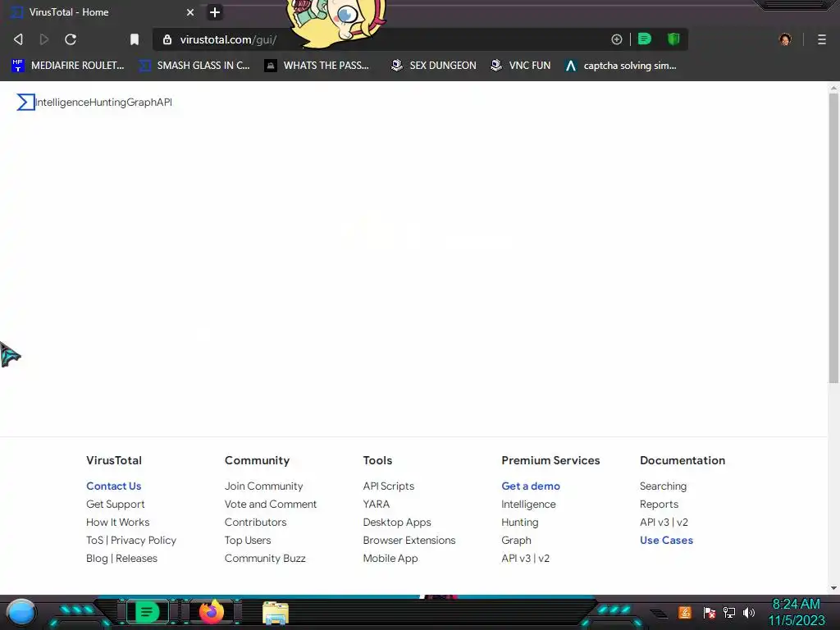Go back with the browser back arrow

pyautogui.click(x=18, y=39)
